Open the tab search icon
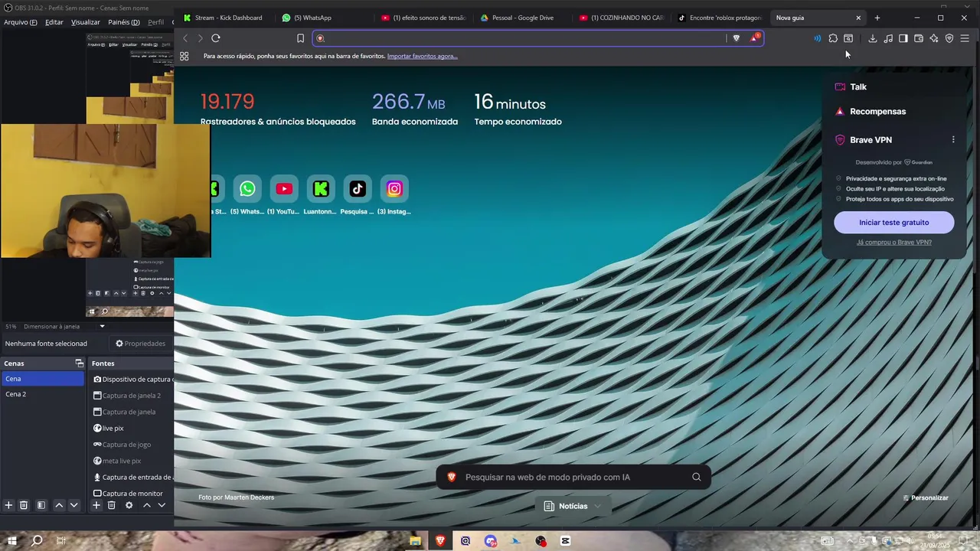This screenshot has height=551, width=980. [x=848, y=38]
